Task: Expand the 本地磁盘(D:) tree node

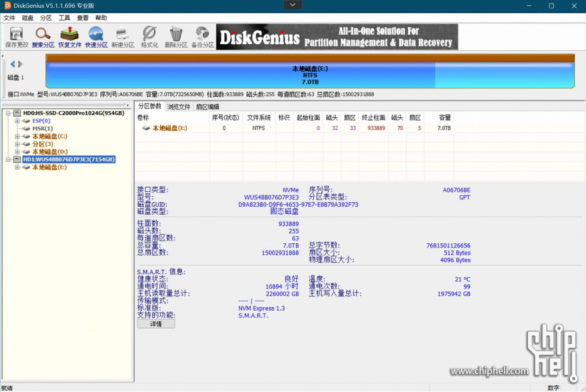Action: [x=17, y=152]
